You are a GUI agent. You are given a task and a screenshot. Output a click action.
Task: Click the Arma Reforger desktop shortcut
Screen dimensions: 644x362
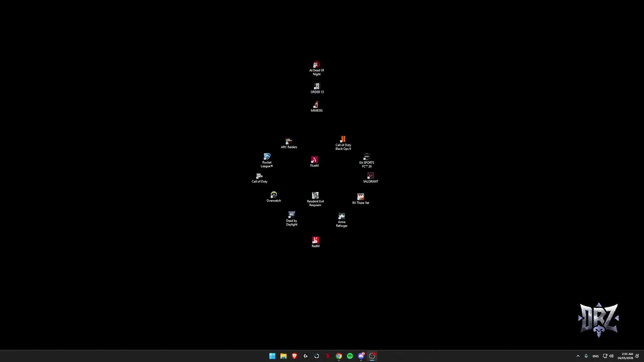[342, 220]
